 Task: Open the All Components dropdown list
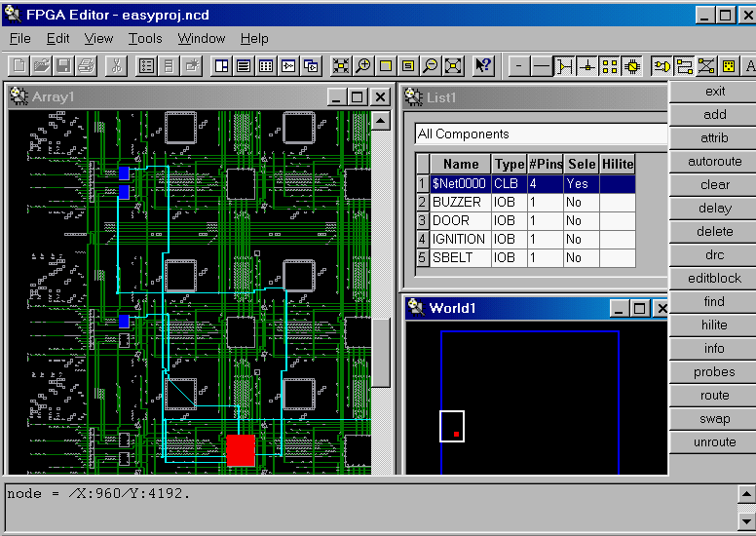[541, 134]
